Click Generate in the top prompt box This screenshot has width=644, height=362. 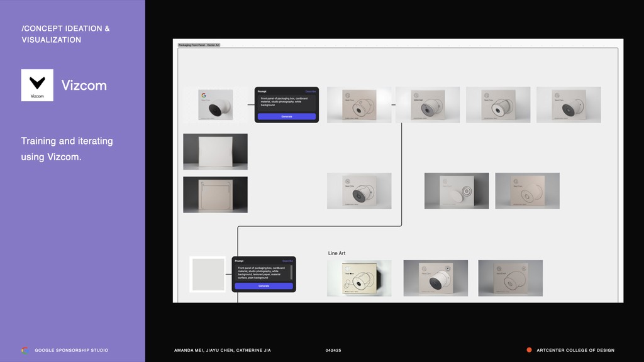pos(287,116)
